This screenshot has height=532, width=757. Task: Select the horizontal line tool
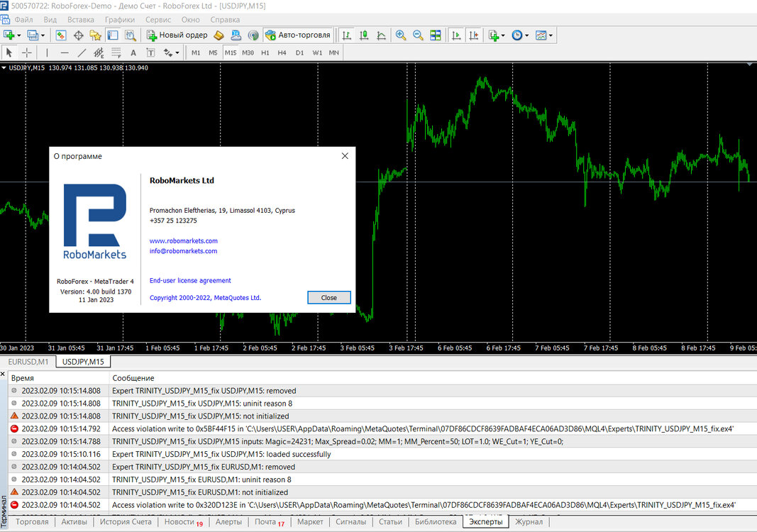[x=65, y=52]
